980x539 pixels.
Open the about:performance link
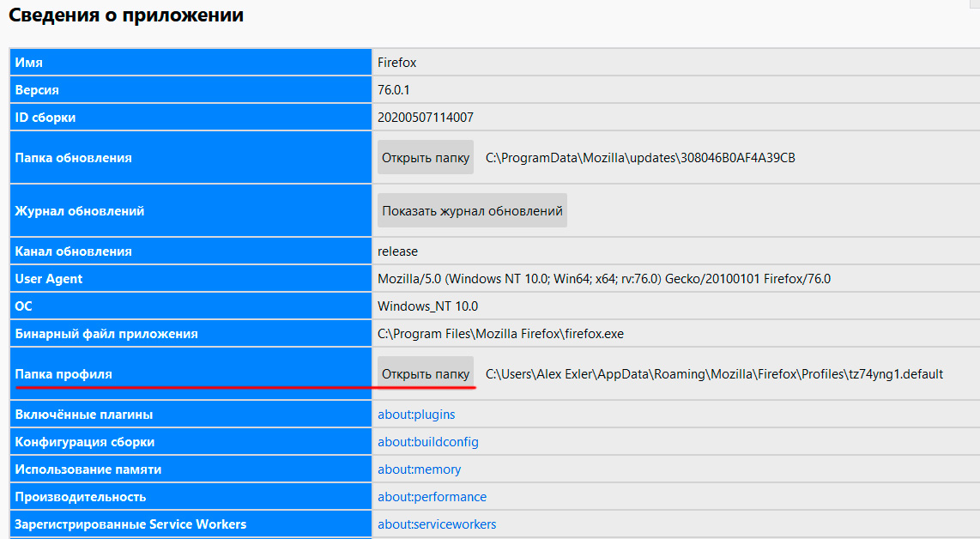[432, 497]
